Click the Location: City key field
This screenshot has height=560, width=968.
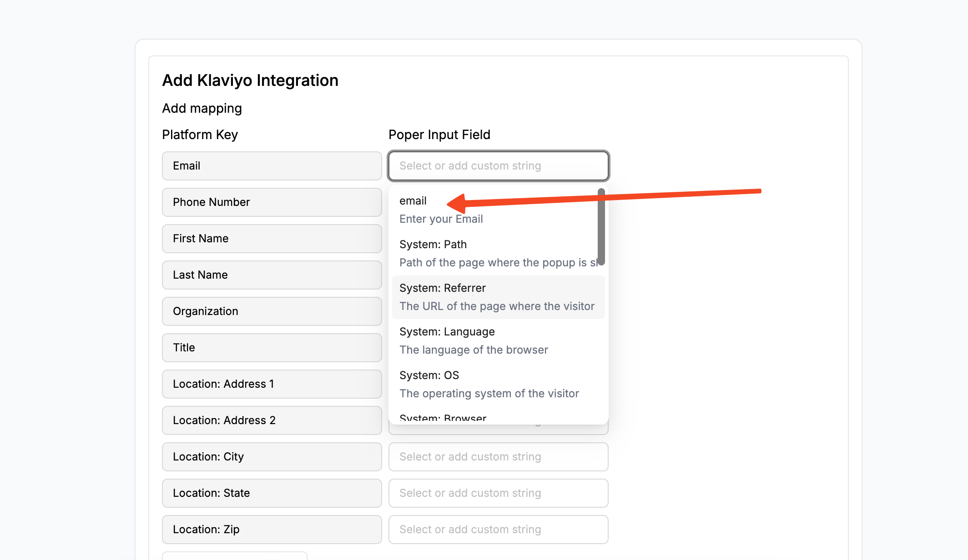coord(272,457)
